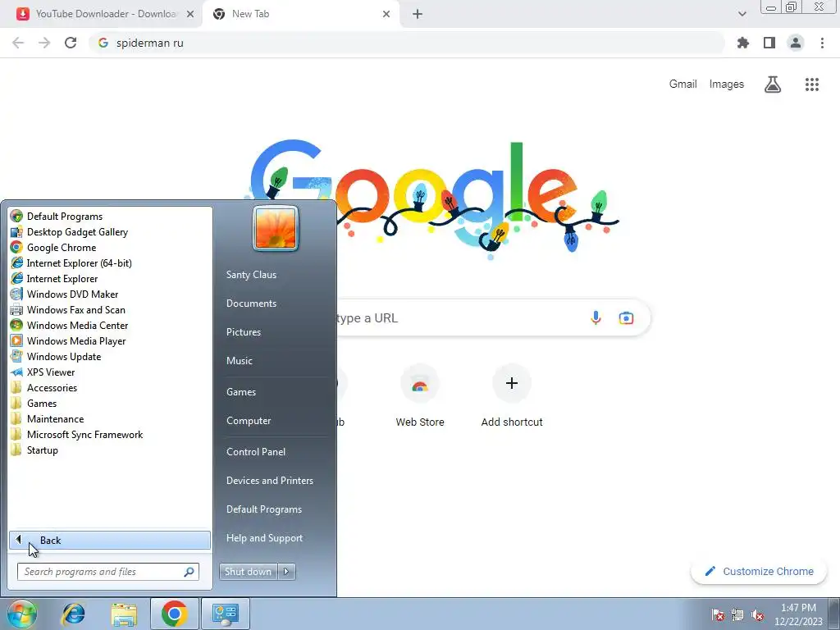Reload the current page
The height and width of the screenshot is (630, 840).
pos(71,43)
